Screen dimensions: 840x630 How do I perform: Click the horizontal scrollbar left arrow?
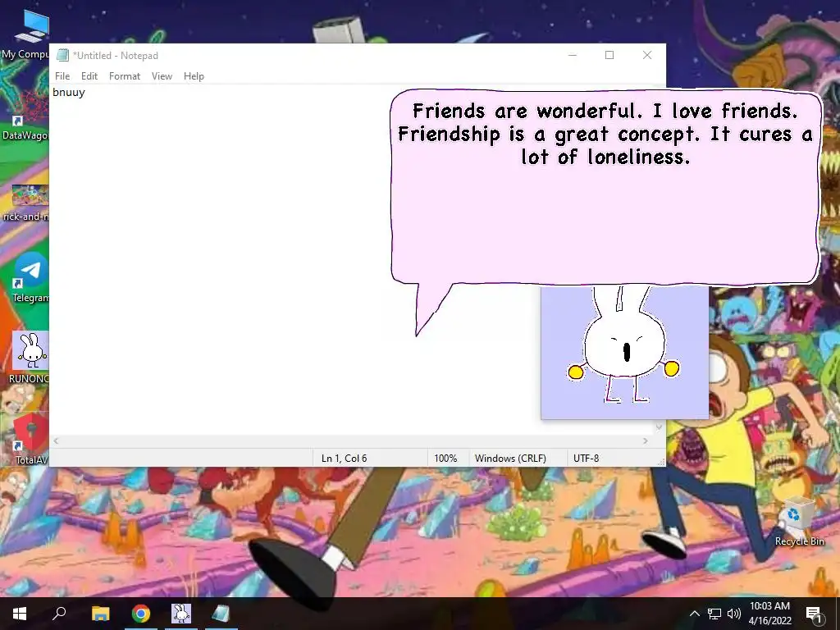coord(57,441)
